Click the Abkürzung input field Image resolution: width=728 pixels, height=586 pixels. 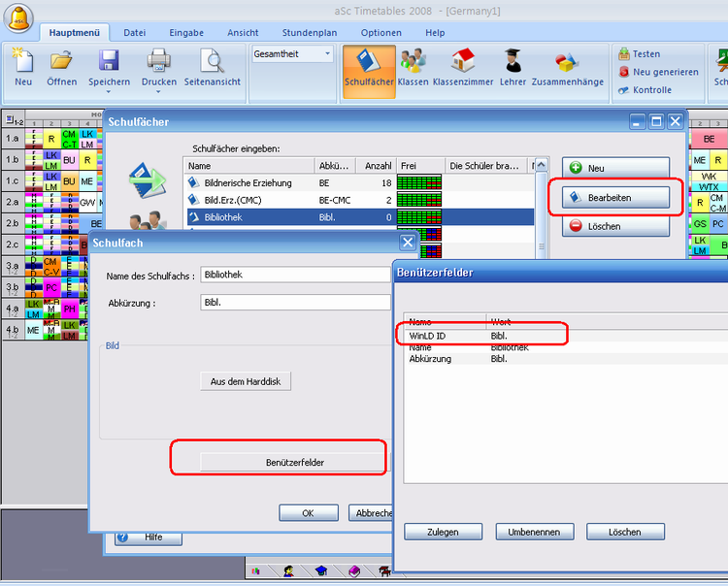[x=295, y=303]
